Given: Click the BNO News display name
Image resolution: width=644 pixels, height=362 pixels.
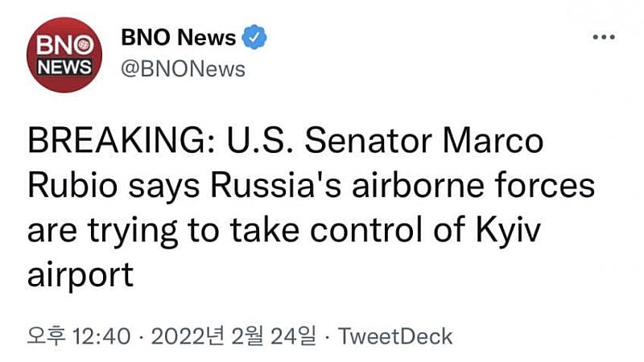Looking at the screenshot, I should (178, 37).
